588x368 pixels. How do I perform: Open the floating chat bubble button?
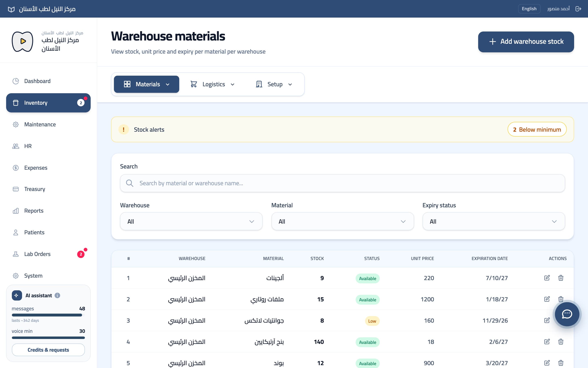point(567,314)
